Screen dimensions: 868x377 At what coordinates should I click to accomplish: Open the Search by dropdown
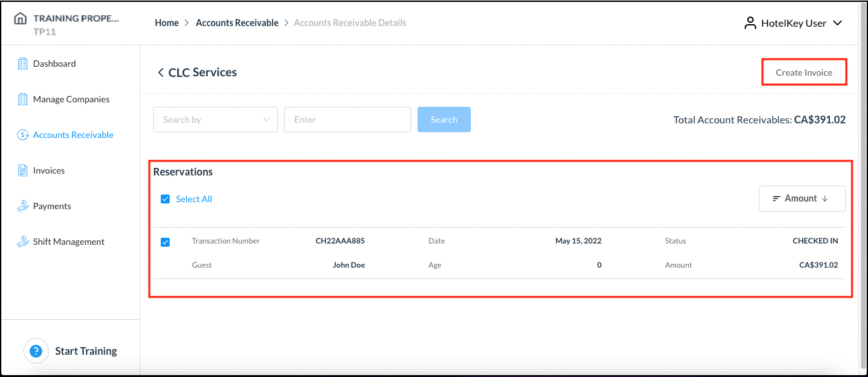pyautogui.click(x=215, y=119)
